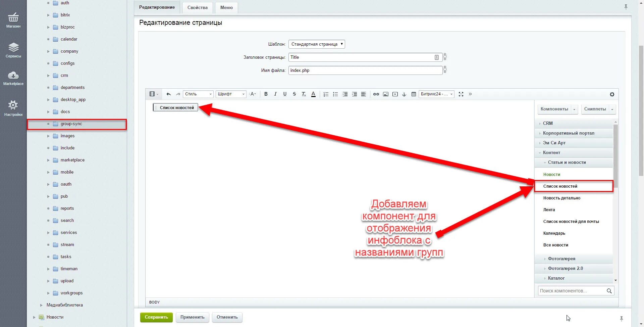Increase indent in the editor
644x327 pixels.
coord(345,94)
